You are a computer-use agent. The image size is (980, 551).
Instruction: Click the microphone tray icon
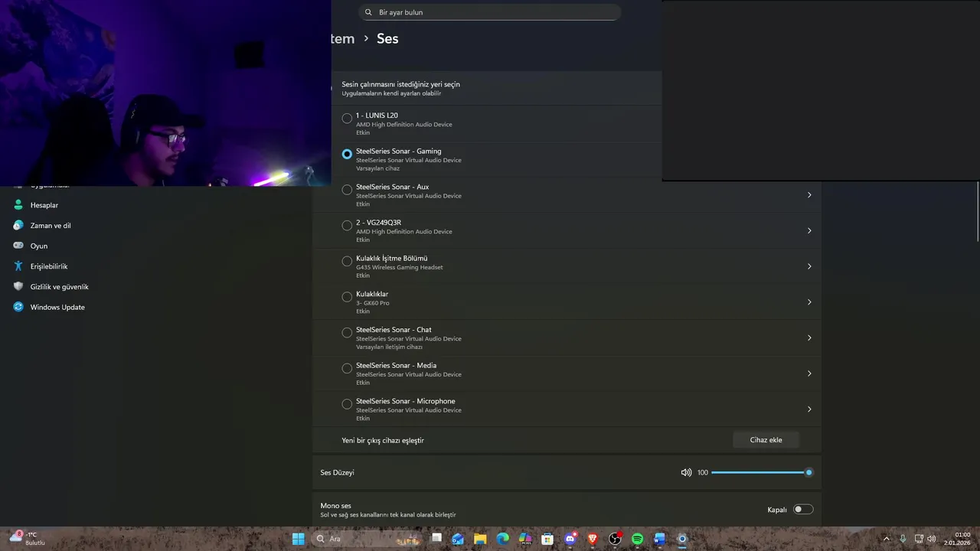click(x=903, y=539)
